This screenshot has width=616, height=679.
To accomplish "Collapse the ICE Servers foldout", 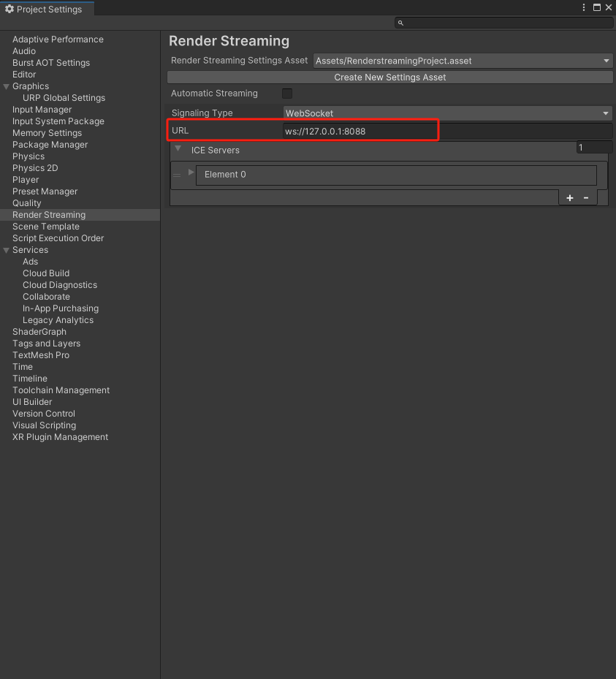I will tap(178, 149).
